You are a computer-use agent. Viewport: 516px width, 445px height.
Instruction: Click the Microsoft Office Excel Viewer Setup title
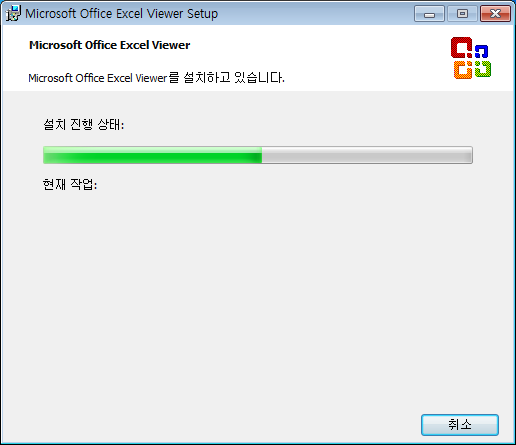click(x=122, y=14)
